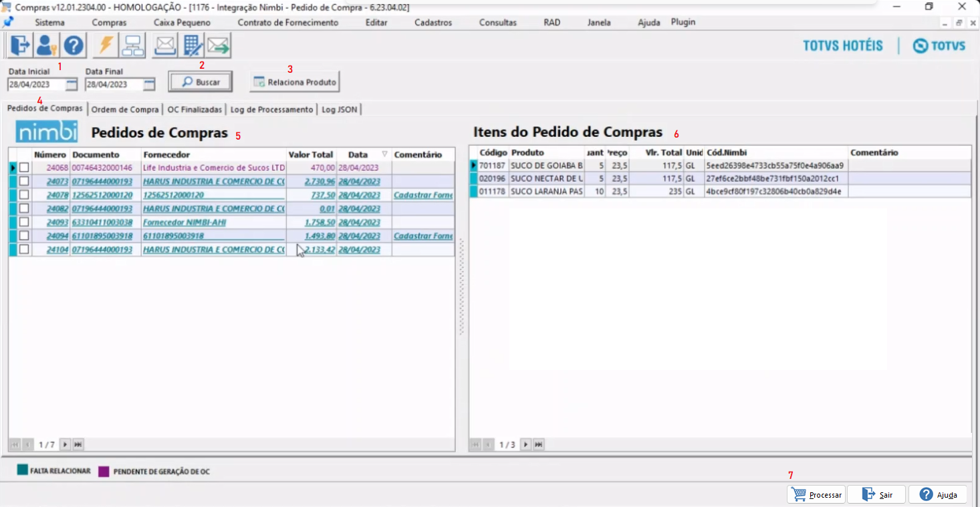The height and width of the screenshot is (507, 980).
Task: Click the teal Falta Relacionar legend swatch
Action: pos(22,471)
